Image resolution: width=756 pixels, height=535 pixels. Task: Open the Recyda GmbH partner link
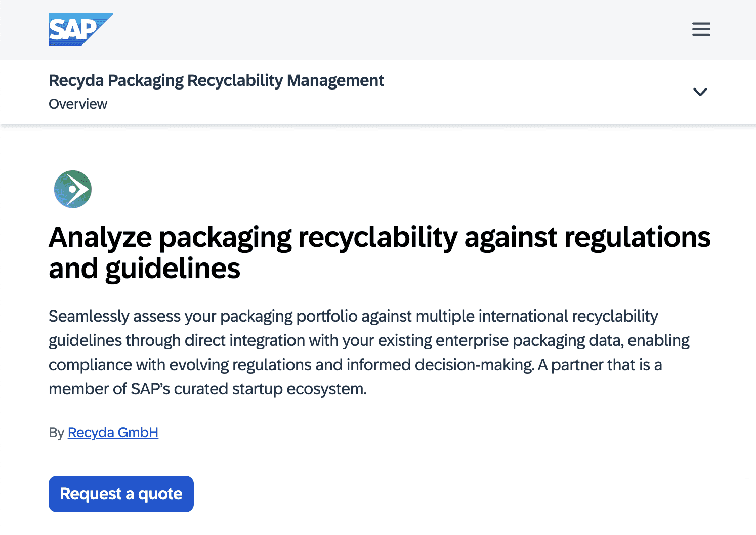pyautogui.click(x=113, y=433)
